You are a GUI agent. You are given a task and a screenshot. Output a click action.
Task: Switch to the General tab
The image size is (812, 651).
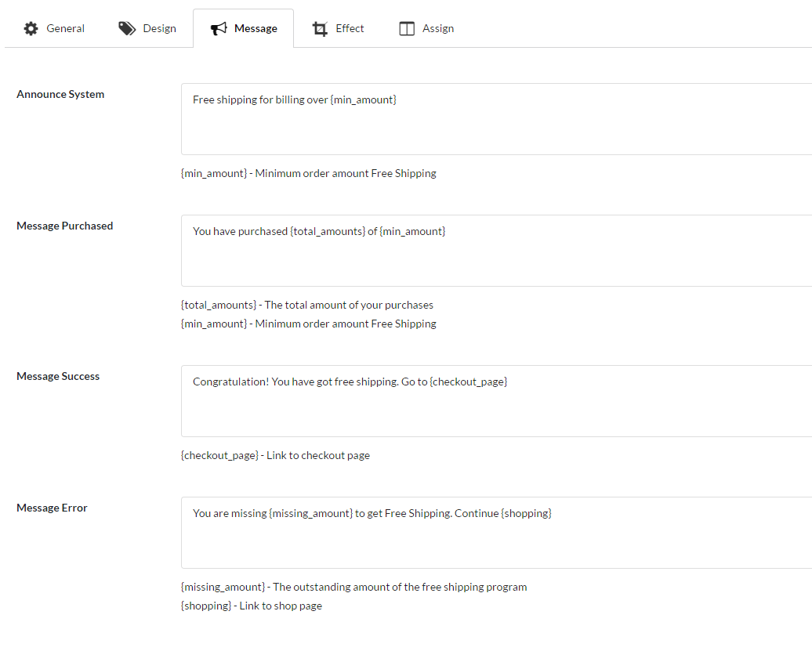pyautogui.click(x=65, y=28)
